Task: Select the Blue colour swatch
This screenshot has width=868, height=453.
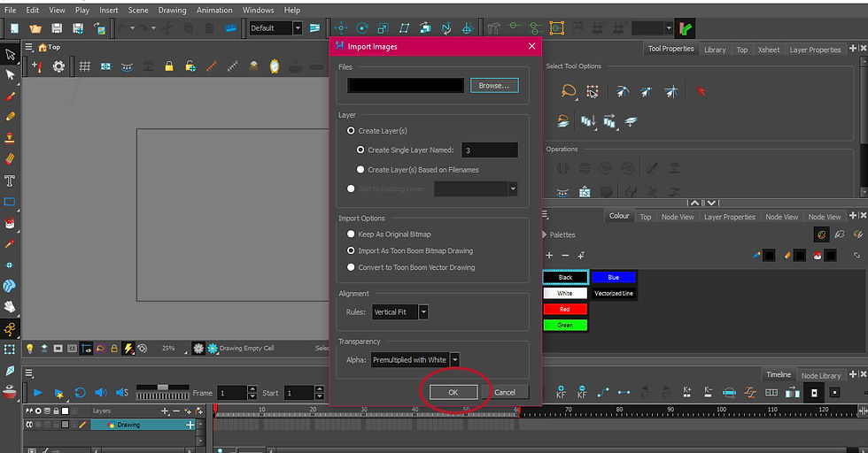Action: coord(614,278)
